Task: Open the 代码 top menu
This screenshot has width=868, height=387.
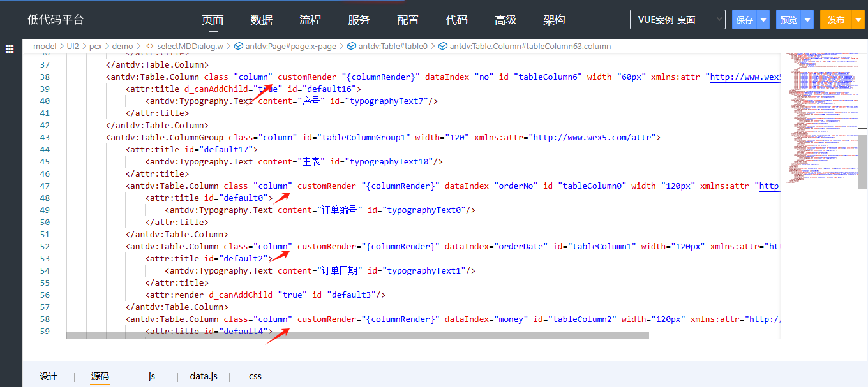Action: (456, 20)
